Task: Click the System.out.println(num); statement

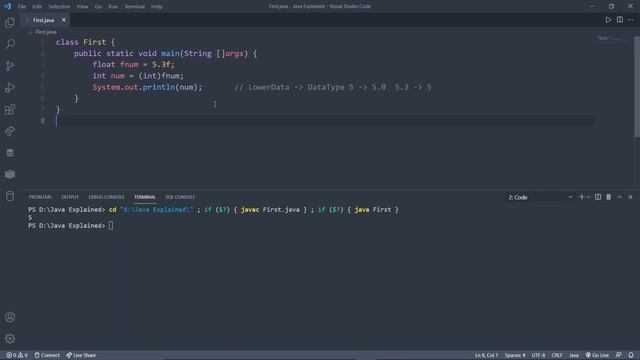Action: [x=147, y=87]
